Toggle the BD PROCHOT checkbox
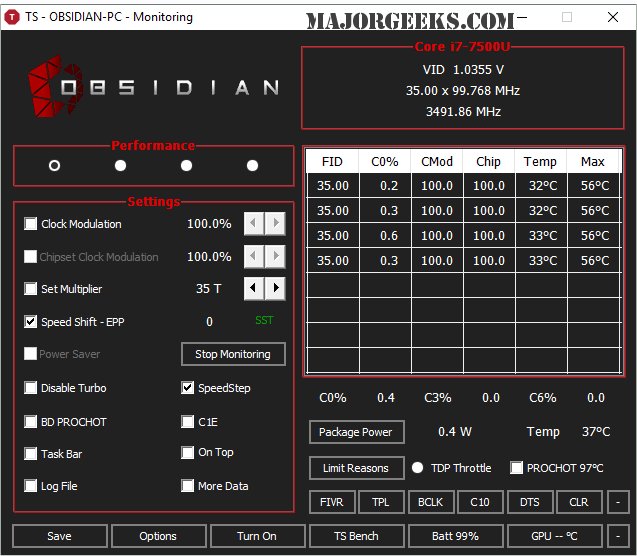Image resolution: width=637 pixels, height=556 pixels. pyautogui.click(x=30, y=422)
